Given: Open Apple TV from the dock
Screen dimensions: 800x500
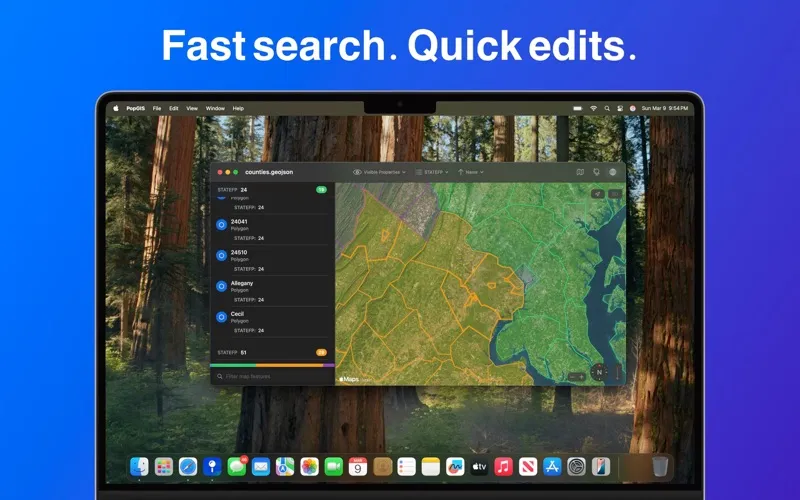Looking at the screenshot, I should pos(479,466).
